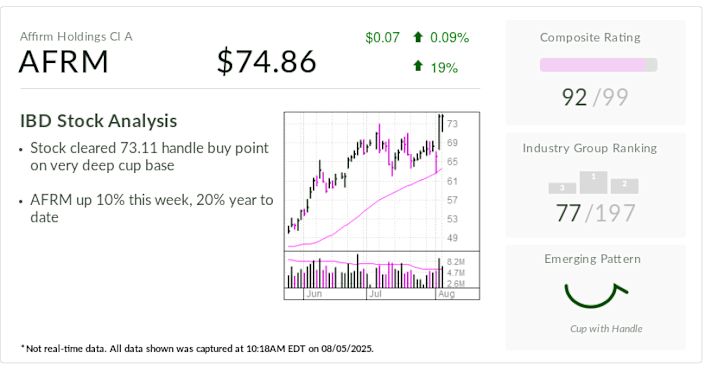
Task: Click the Emerging Pattern panel title
Action: click(592, 259)
